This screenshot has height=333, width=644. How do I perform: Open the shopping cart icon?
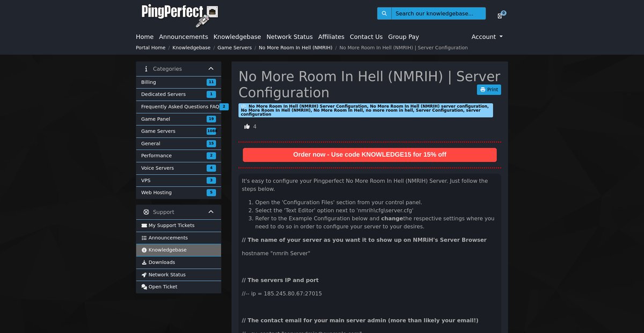click(500, 16)
